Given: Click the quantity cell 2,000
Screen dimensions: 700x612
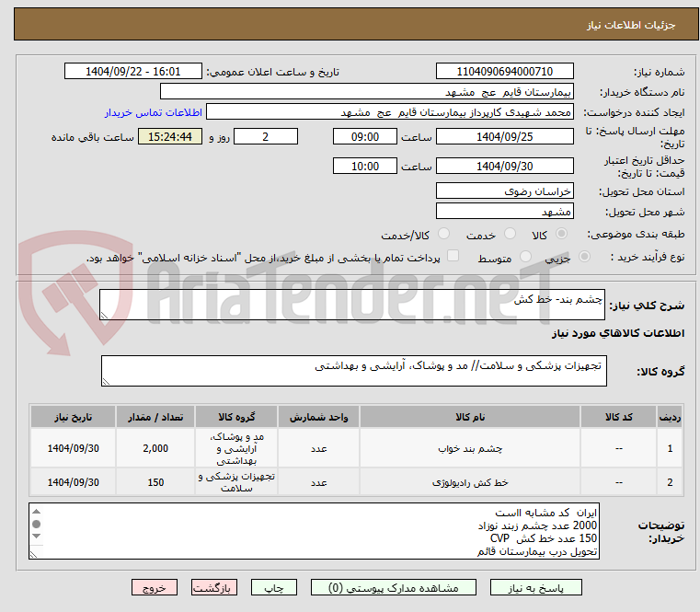Looking at the screenshot, I should [x=155, y=448].
